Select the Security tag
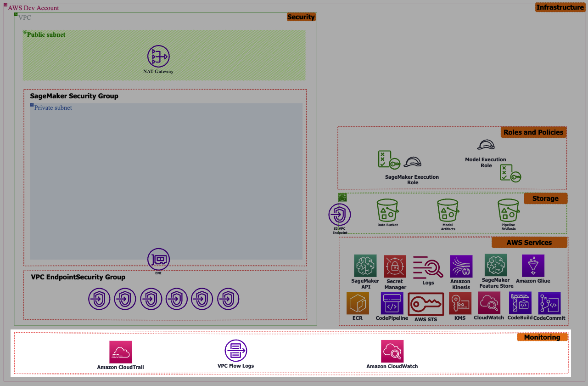This screenshot has height=386, width=588. click(x=301, y=17)
